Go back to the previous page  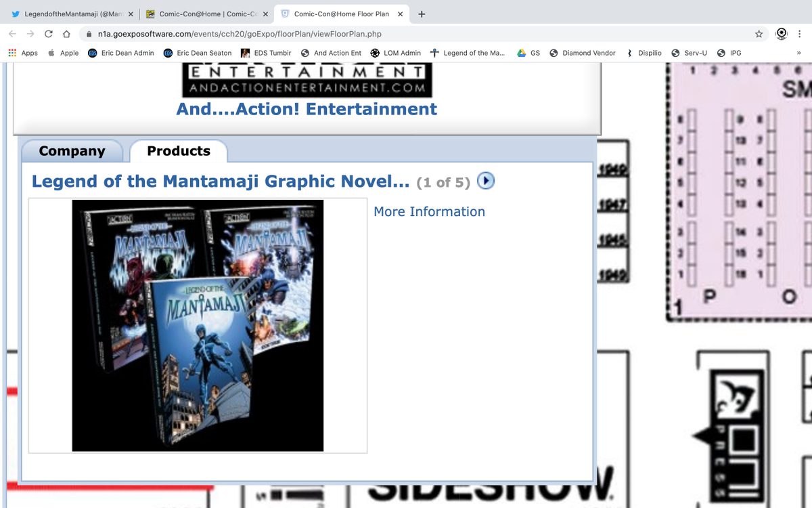12,34
